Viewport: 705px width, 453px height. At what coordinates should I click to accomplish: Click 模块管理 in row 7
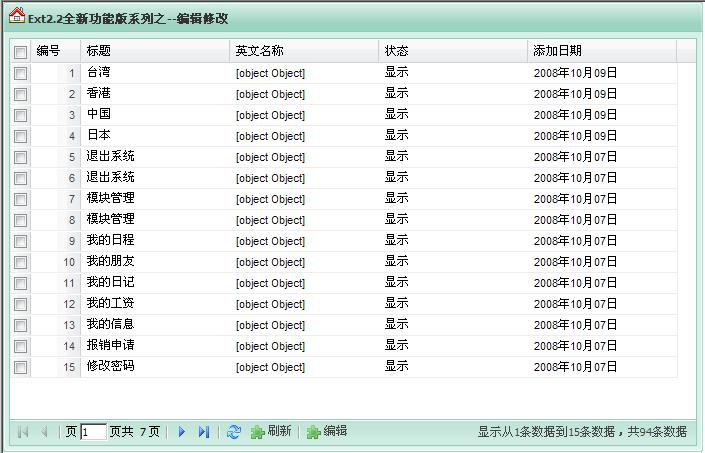pos(111,198)
